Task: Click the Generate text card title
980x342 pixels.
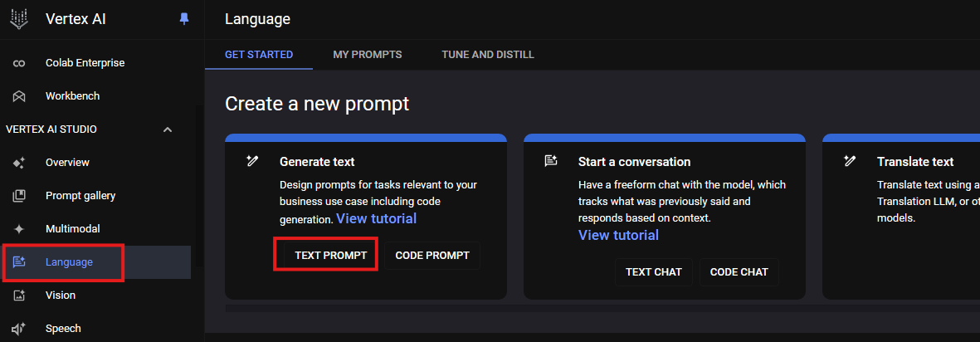Action: (317, 162)
